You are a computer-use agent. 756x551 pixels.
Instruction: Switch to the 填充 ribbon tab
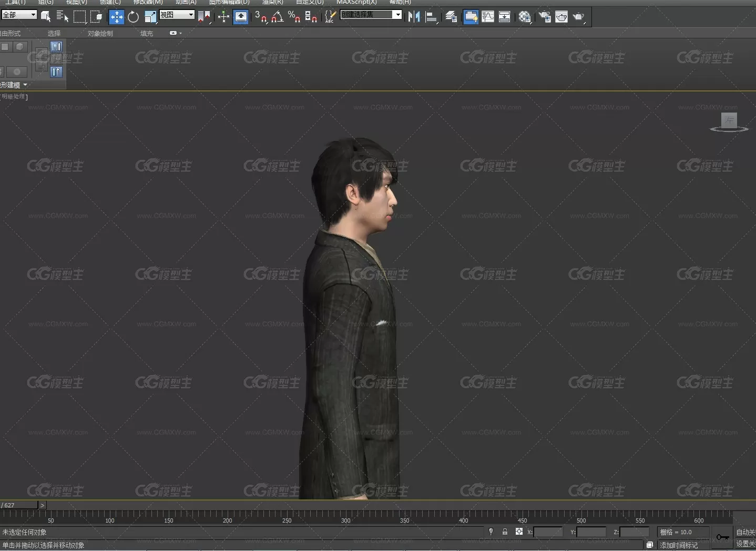147,33
